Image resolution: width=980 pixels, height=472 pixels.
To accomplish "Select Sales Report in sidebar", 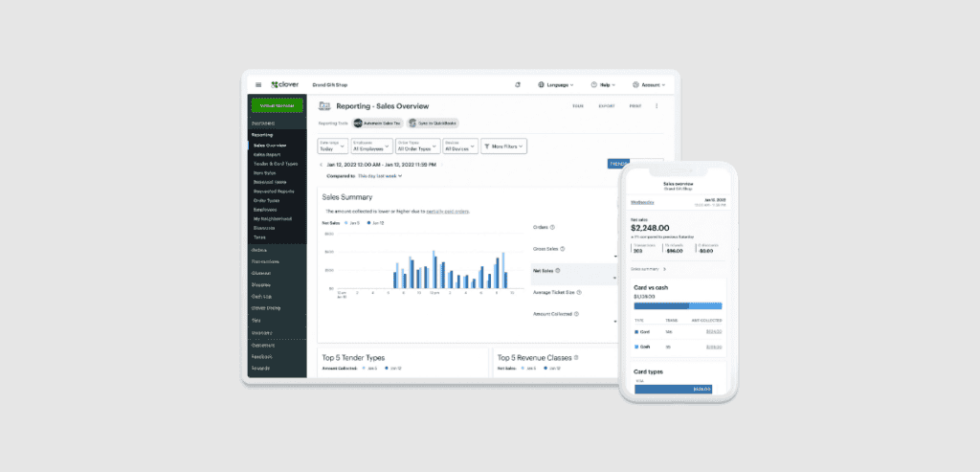I will (267, 154).
